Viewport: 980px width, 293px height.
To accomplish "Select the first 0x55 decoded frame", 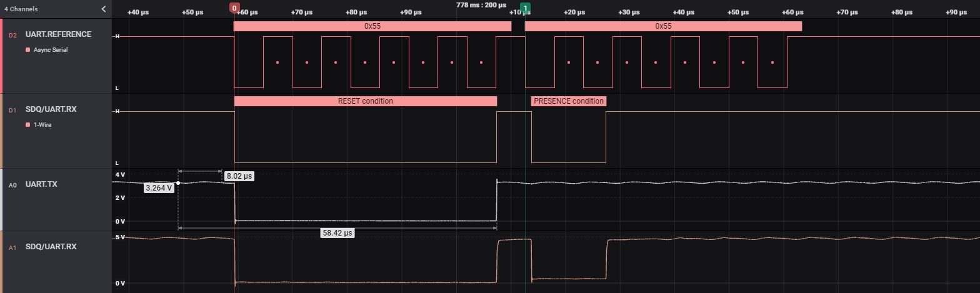I will [372, 26].
